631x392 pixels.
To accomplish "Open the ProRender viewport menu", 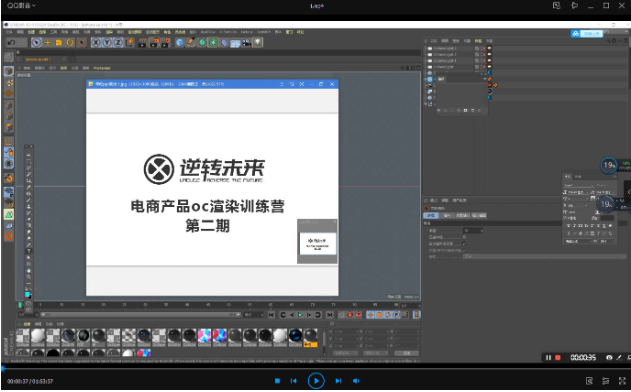I will tap(102, 68).
